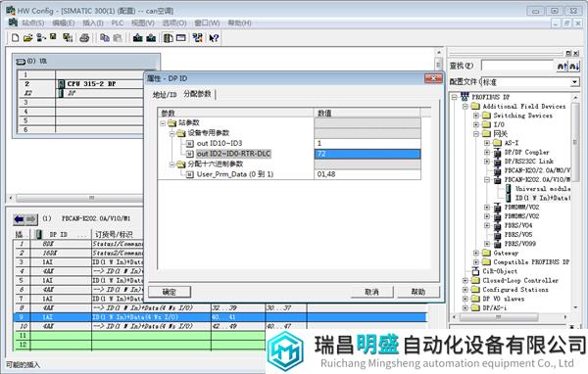
Task: Click the CiR-Object icon in catalog
Action: click(x=475, y=271)
